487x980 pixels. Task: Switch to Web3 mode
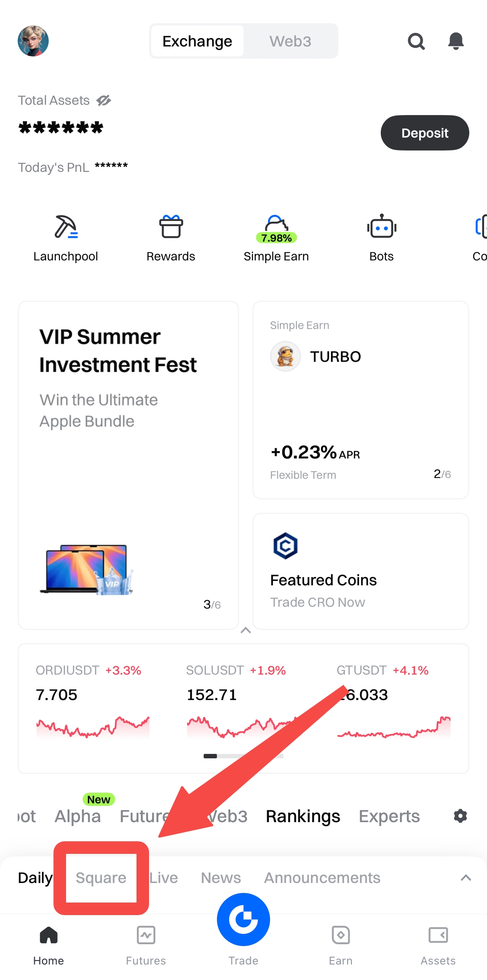pyautogui.click(x=290, y=41)
